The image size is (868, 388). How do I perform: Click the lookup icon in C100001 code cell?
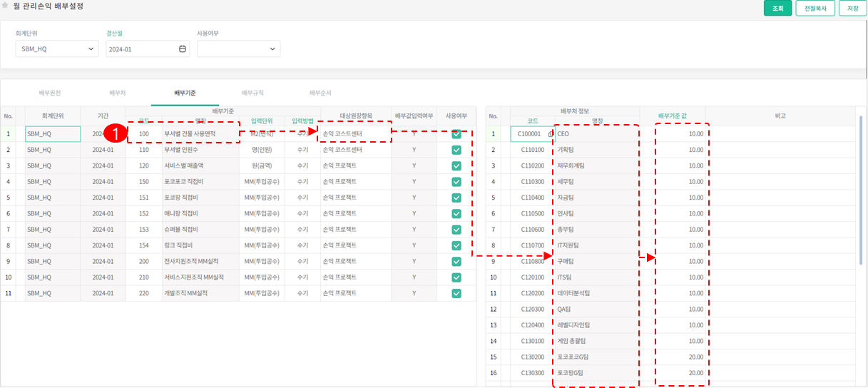click(550, 134)
